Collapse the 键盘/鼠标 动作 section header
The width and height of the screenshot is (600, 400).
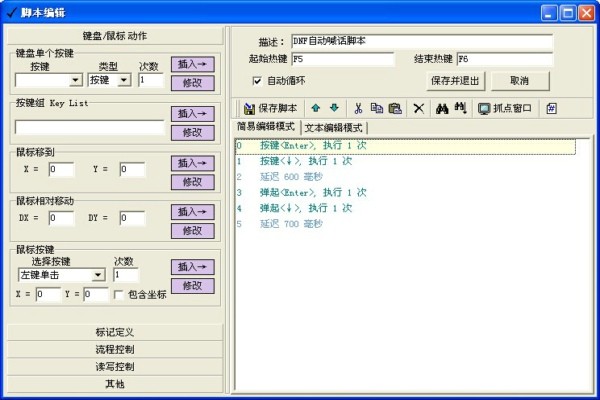(115, 36)
